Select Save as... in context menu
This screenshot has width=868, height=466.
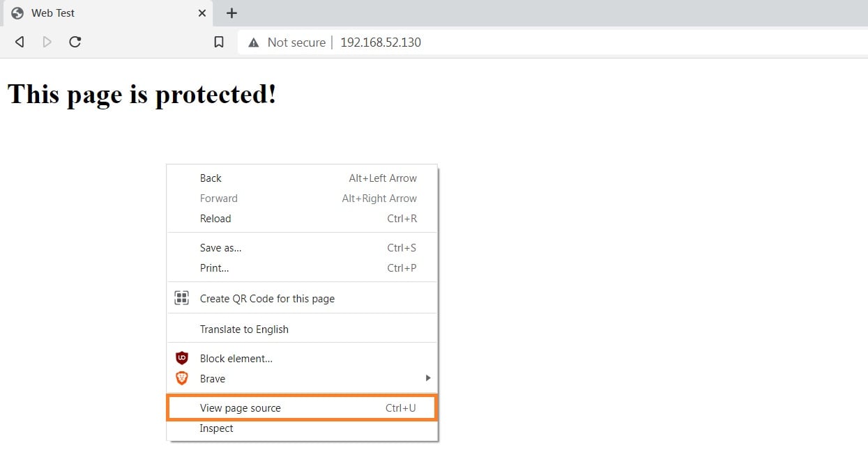(x=302, y=248)
